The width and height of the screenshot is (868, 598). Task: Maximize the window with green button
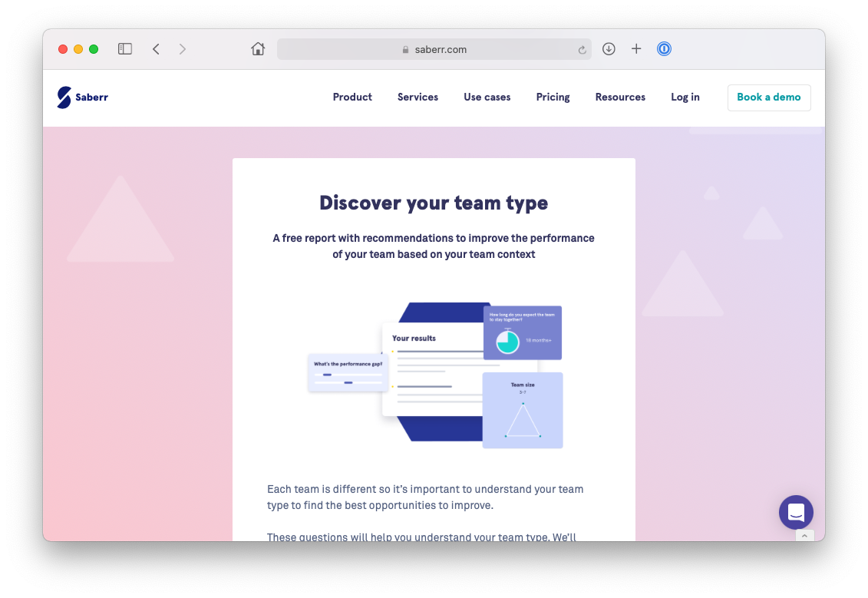click(94, 48)
